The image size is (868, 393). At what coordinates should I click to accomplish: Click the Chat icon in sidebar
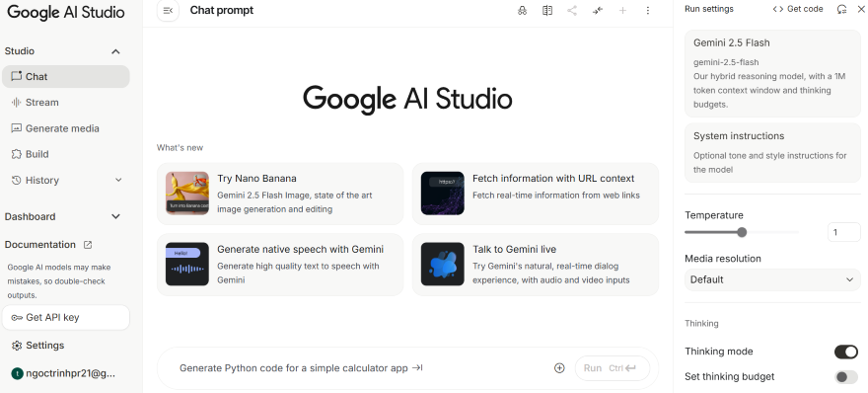(x=16, y=76)
